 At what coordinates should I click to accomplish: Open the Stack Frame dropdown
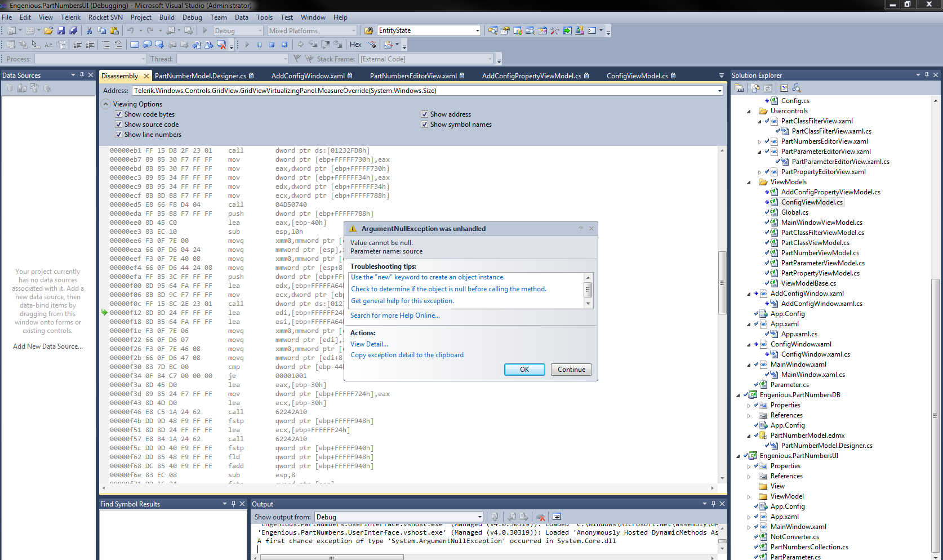[x=490, y=59]
